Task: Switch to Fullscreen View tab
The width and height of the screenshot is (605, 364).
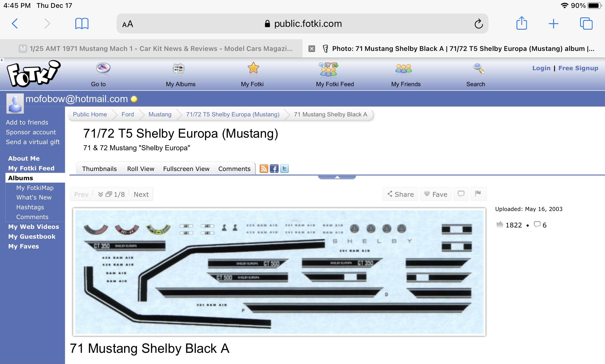Action: coord(186,169)
